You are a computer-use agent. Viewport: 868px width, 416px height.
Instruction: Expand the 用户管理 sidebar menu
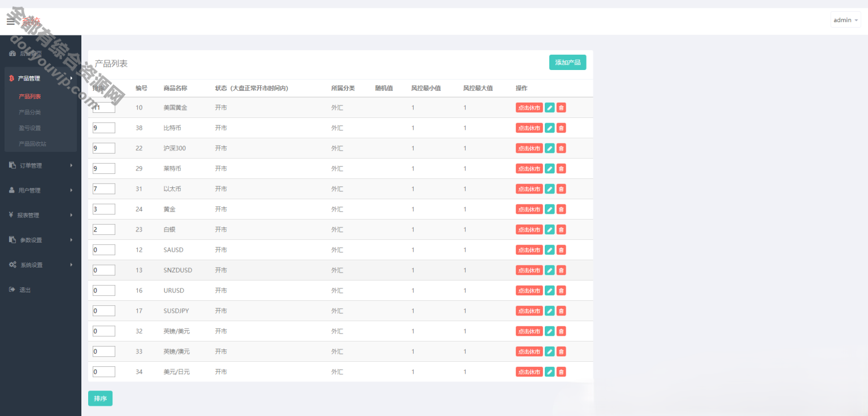[41, 190]
